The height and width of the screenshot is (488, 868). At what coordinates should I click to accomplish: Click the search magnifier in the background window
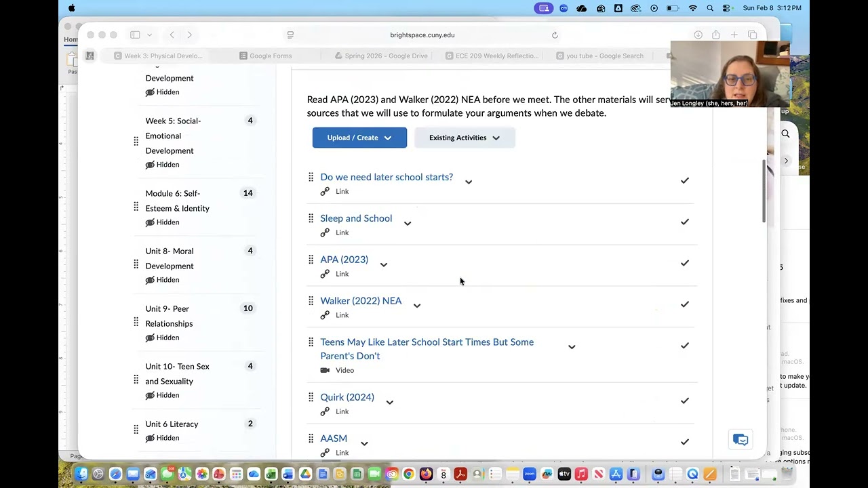click(x=785, y=134)
